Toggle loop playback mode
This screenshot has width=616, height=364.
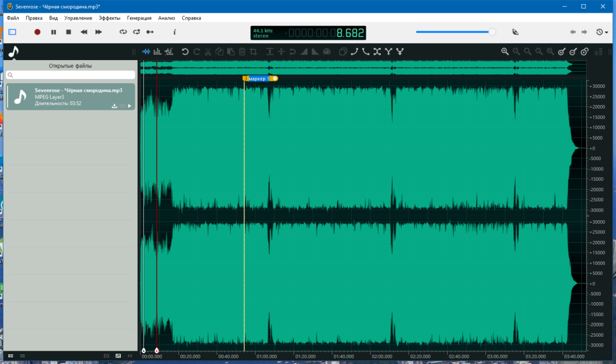point(123,32)
